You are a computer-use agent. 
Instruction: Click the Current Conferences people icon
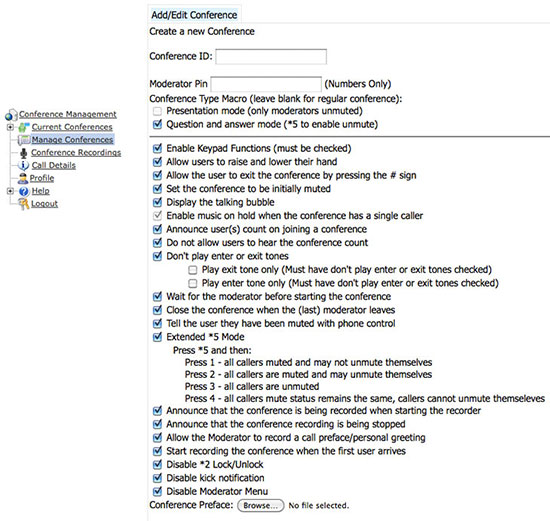(24, 127)
